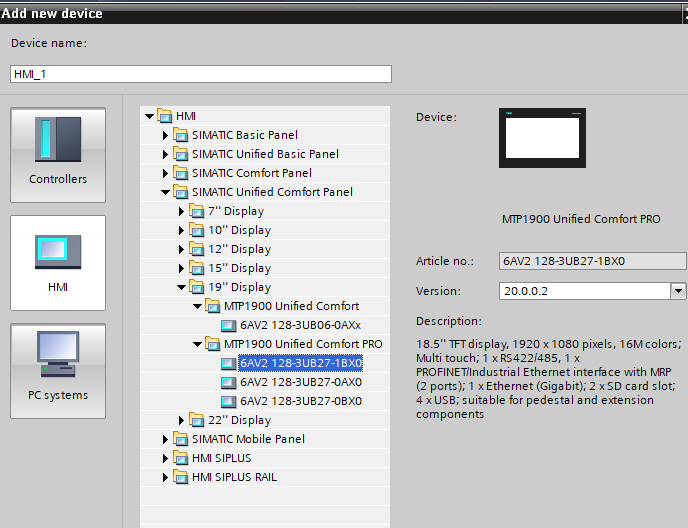Select the HMI SIPLUS RAIL row
688x528 pixels.
[x=265, y=477]
